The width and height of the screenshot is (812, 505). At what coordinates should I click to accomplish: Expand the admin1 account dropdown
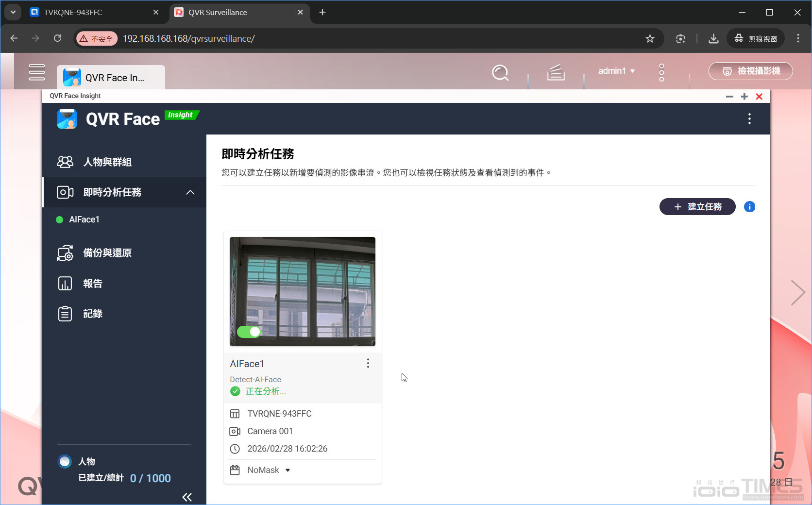click(x=616, y=71)
